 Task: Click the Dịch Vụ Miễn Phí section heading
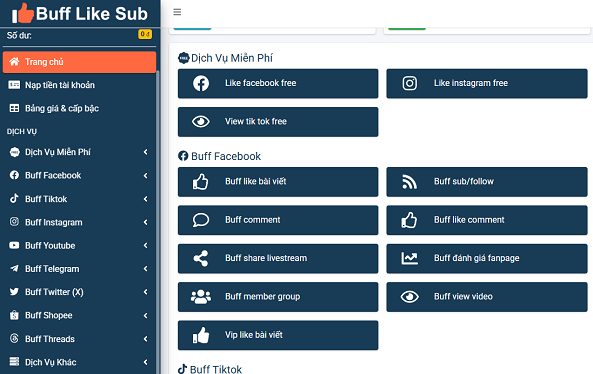225,58
